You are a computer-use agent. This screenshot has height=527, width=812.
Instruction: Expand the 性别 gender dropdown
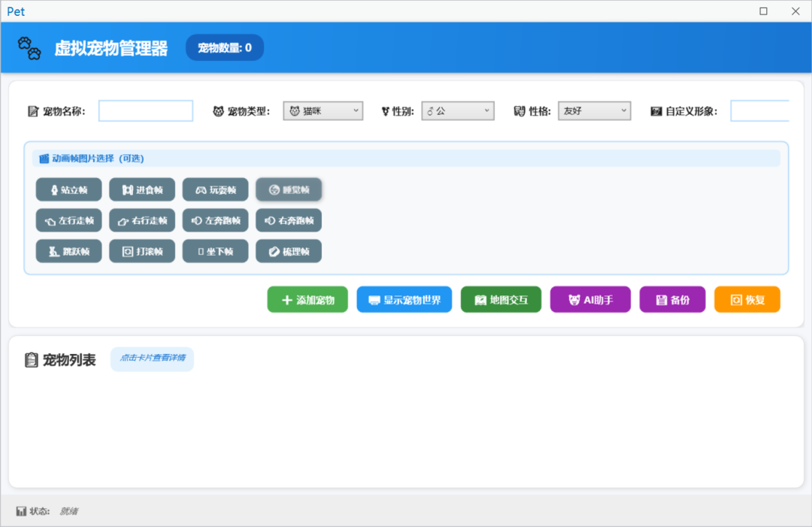pyautogui.click(x=457, y=111)
